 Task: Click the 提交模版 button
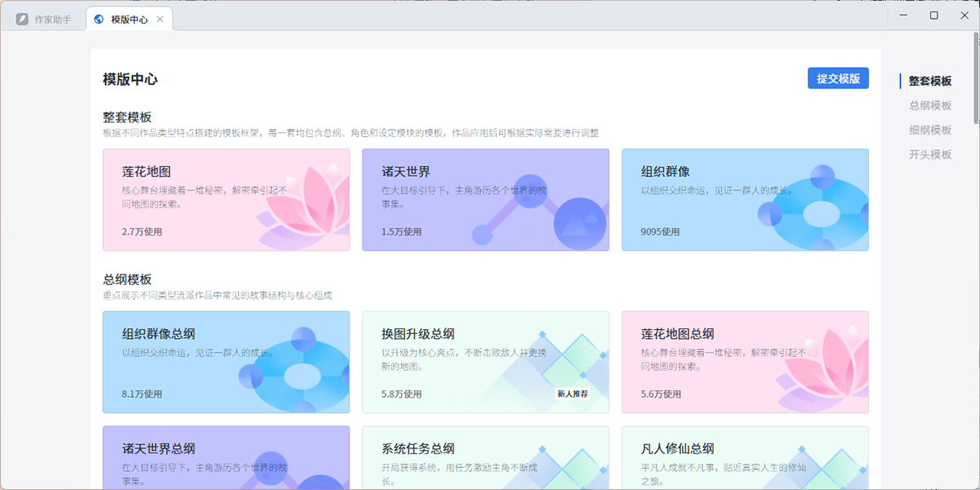click(838, 78)
